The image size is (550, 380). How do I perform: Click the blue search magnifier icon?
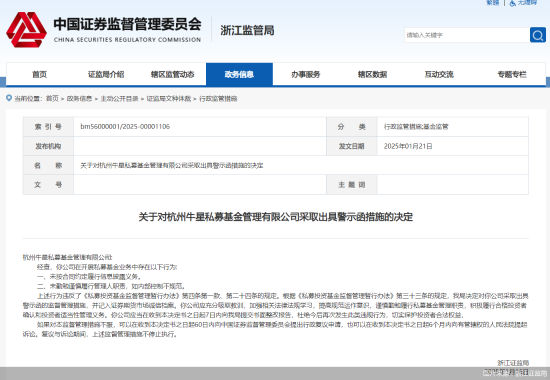point(538,35)
